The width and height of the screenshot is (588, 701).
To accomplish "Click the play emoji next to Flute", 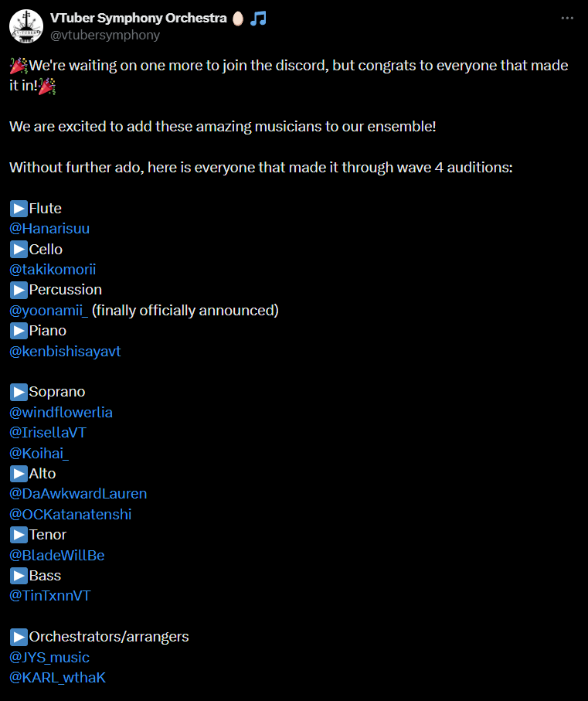I will tap(19, 209).
